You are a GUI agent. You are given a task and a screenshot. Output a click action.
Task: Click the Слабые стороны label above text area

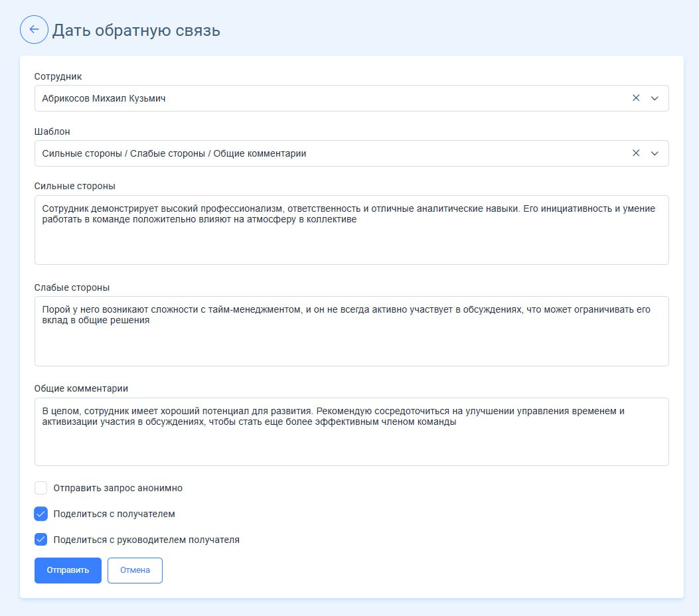[x=72, y=288]
